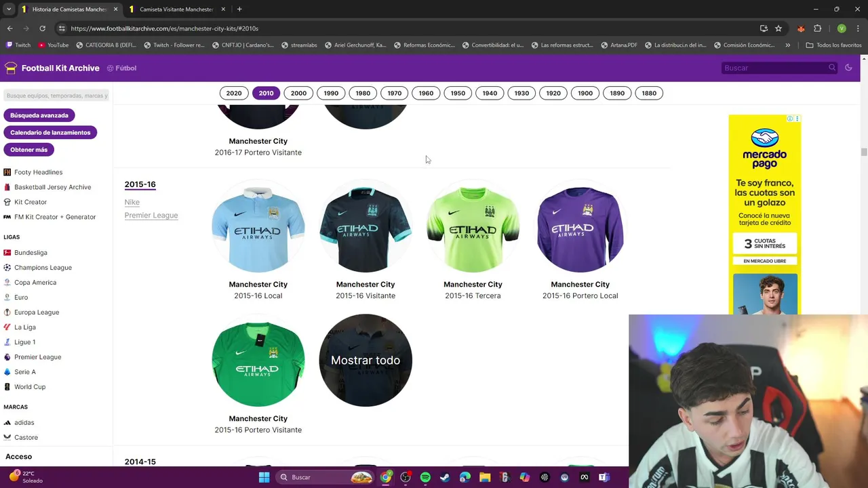Select the 1880 decade pill
The width and height of the screenshot is (868, 488).
(649, 93)
